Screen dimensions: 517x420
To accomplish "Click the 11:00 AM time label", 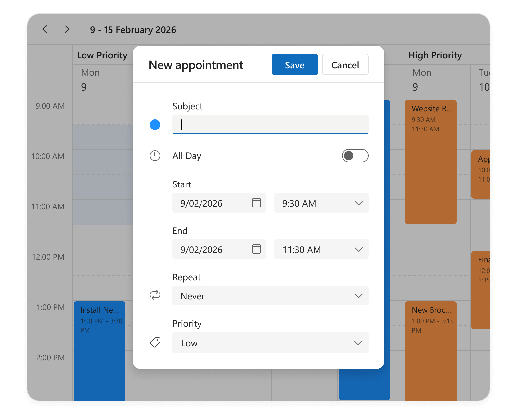I will tap(48, 207).
